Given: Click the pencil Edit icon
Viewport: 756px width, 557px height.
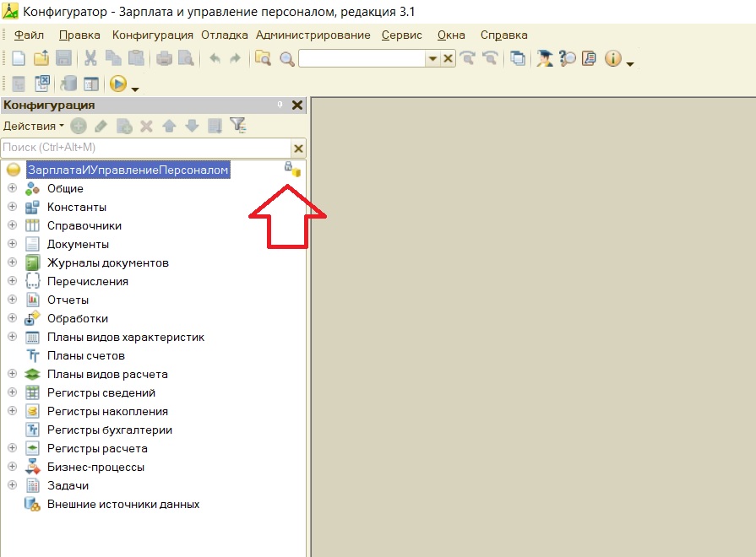Looking at the screenshot, I should (x=101, y=127).
